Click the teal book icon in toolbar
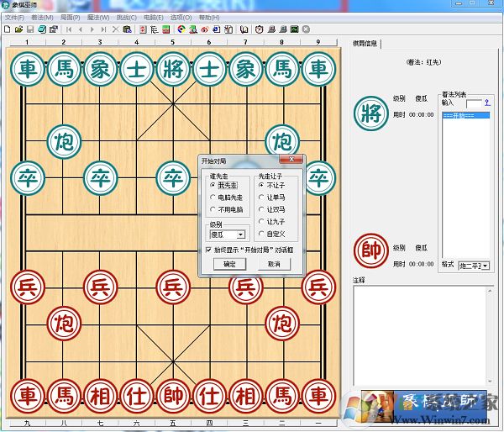 point(42,29)
